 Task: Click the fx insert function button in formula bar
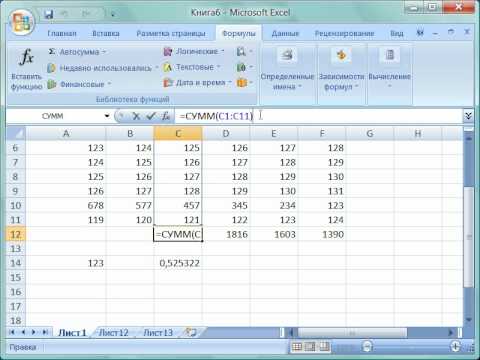click(166, 116)
